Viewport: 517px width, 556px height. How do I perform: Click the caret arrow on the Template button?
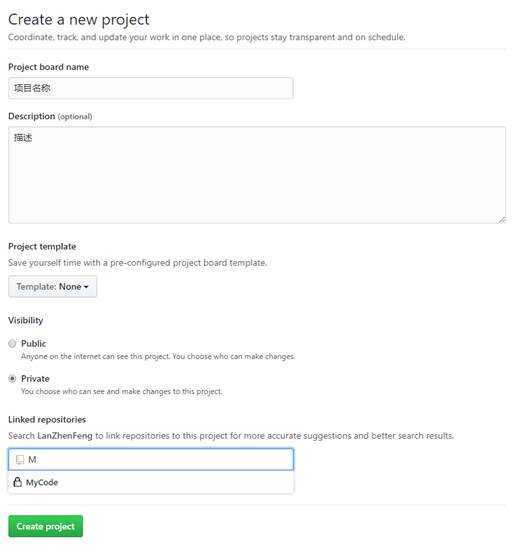click(86, 287)
